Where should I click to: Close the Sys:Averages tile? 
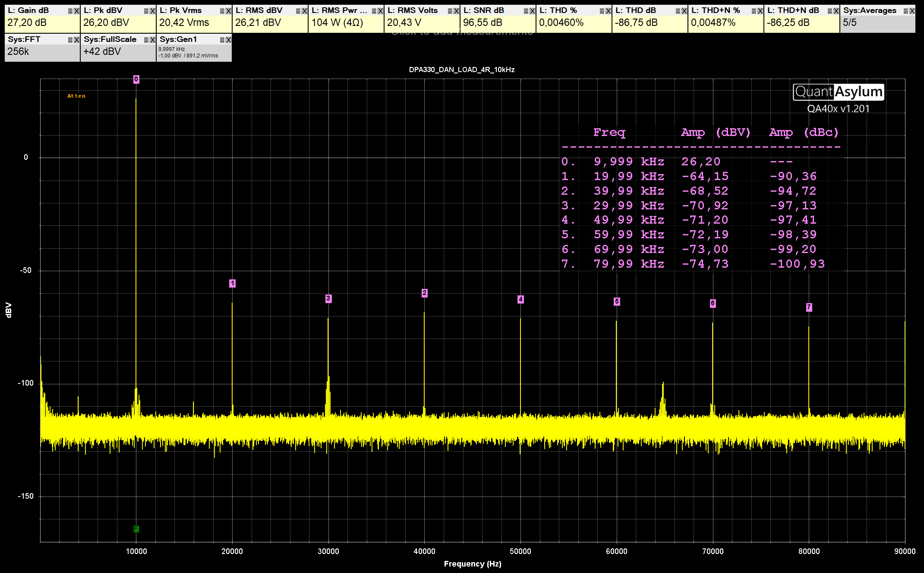912,11
